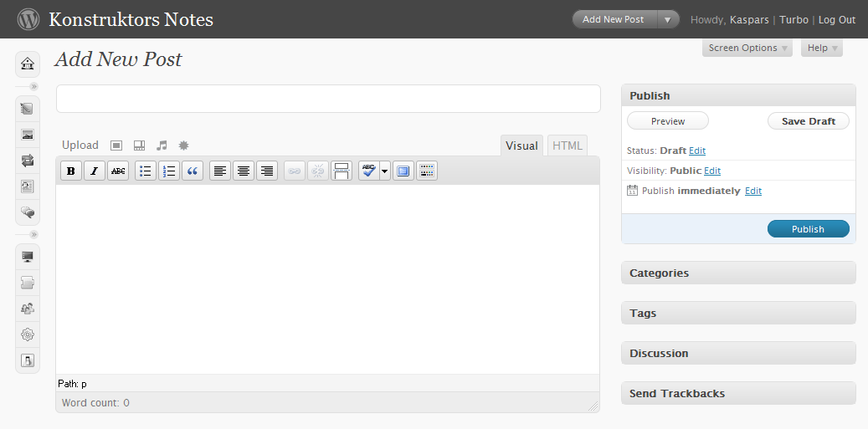Toggle bold formatting in the editor toolbar
Image resolution: width=868 pixels, height=429 pixels.
71,171
